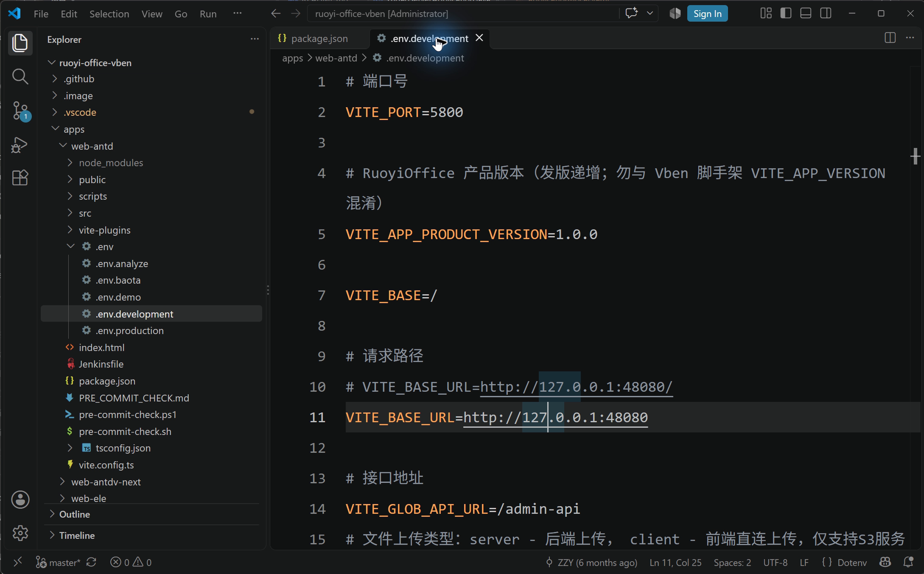Split the editor right

(890, 38)
